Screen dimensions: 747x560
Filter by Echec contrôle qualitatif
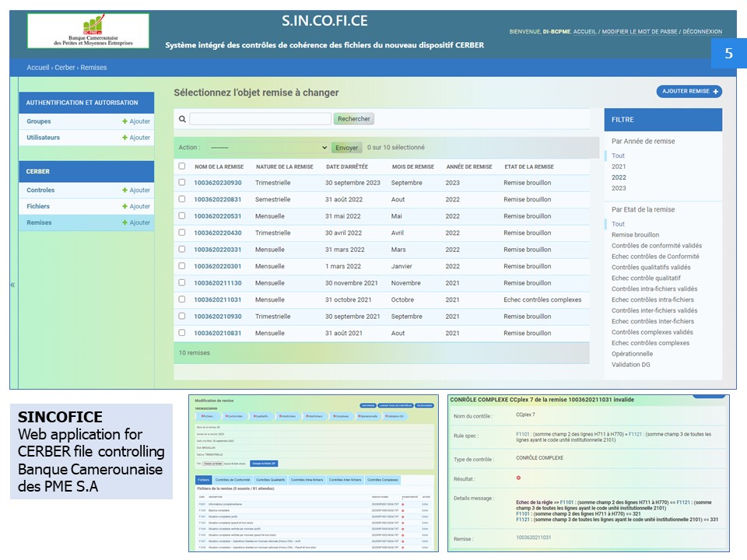(646, 278)
